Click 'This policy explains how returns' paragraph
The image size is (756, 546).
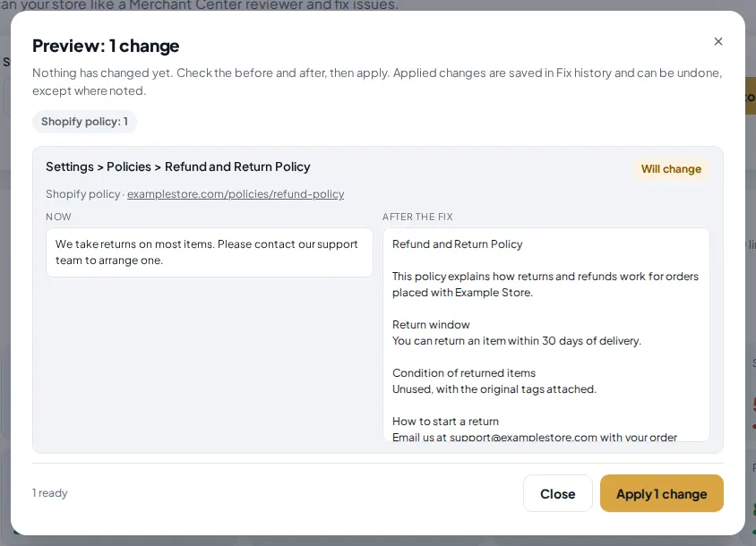point(546,285)
